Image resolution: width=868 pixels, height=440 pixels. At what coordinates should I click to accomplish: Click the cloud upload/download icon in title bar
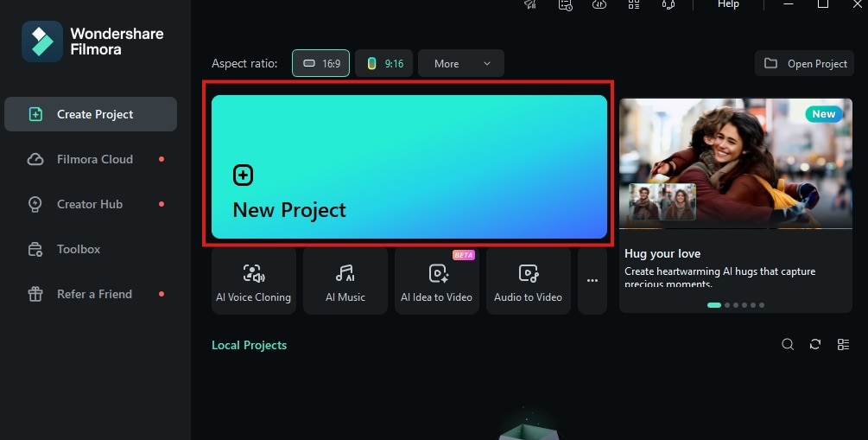[x=599, y=4]
